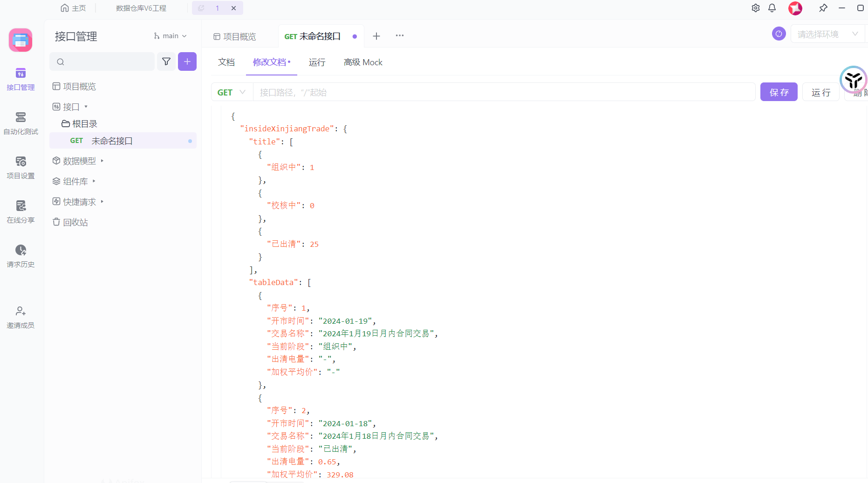Open 项目设置 in the sidebar

pos(21,168)
